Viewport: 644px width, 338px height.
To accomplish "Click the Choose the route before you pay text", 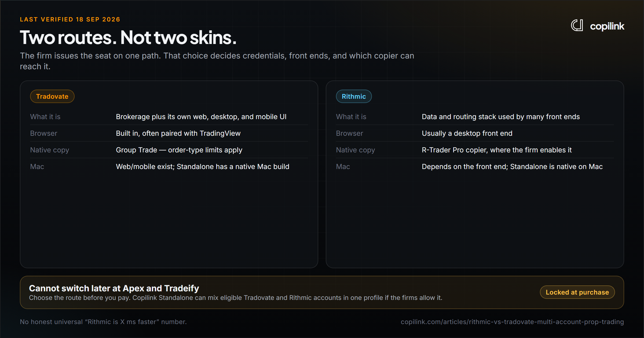I will click(236, 298).
